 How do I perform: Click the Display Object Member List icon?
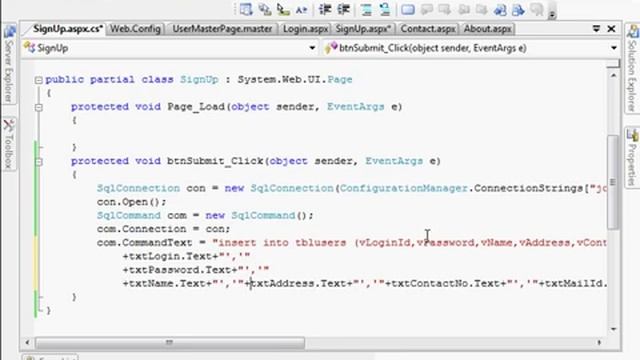coord(246,9)
